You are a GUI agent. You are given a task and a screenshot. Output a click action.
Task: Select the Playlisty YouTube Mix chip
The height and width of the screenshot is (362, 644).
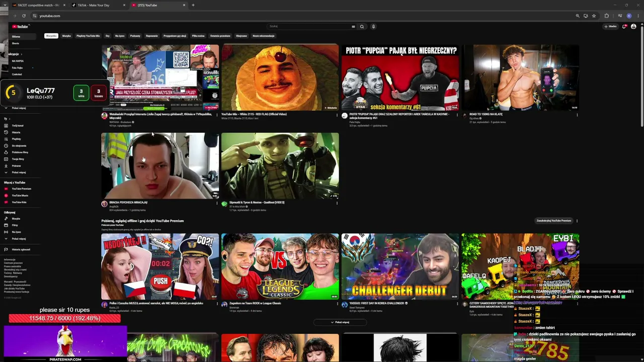[x=88, y=36]
